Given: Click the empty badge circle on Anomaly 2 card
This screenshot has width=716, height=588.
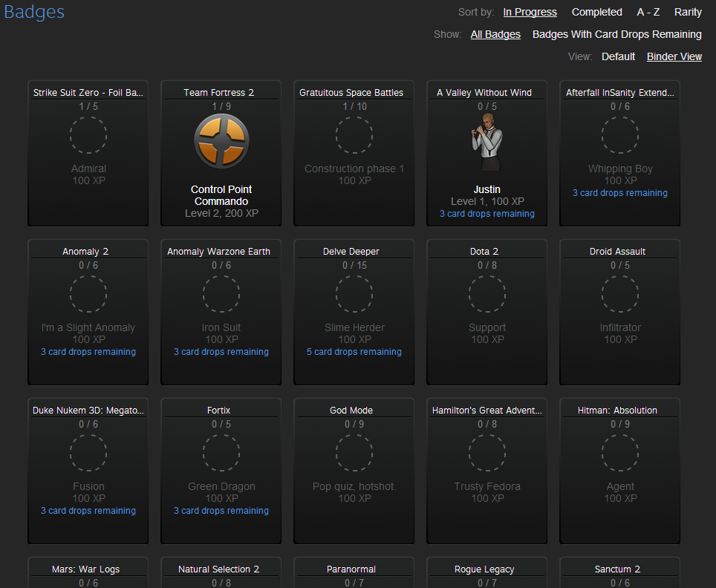Looking at the screenshot, I should pyautogui.click(x=88, y=294).
